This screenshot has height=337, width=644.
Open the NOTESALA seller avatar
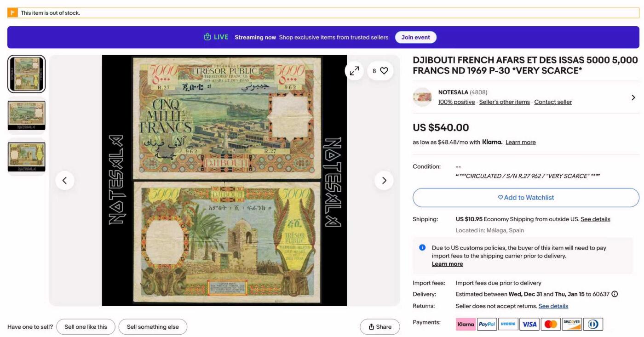pyautogui.click(x=422, y=97)
